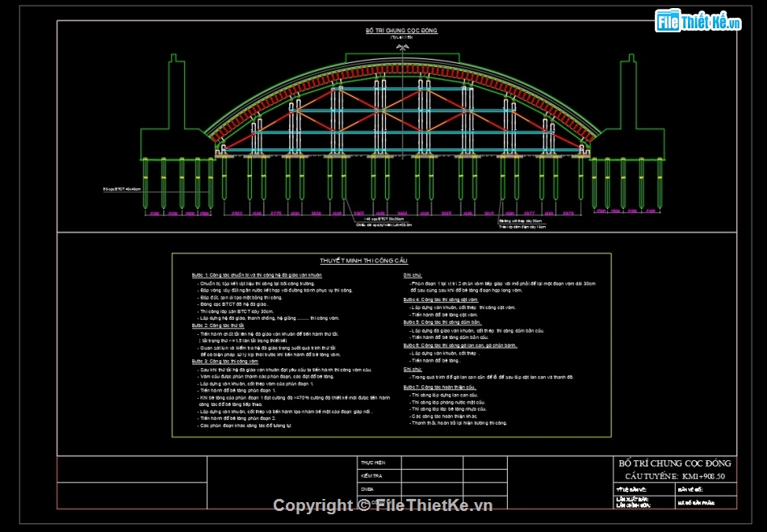767x532 pixels.
Task: Click the top crown of the arch
Action: (401, 60)
